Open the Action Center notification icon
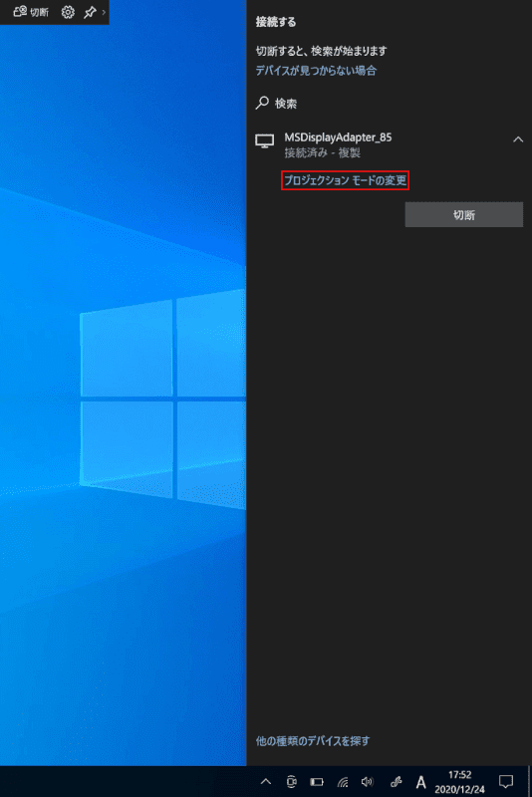Image resolution: width=532 pixels, height=797 pixels. coord(505,782)
